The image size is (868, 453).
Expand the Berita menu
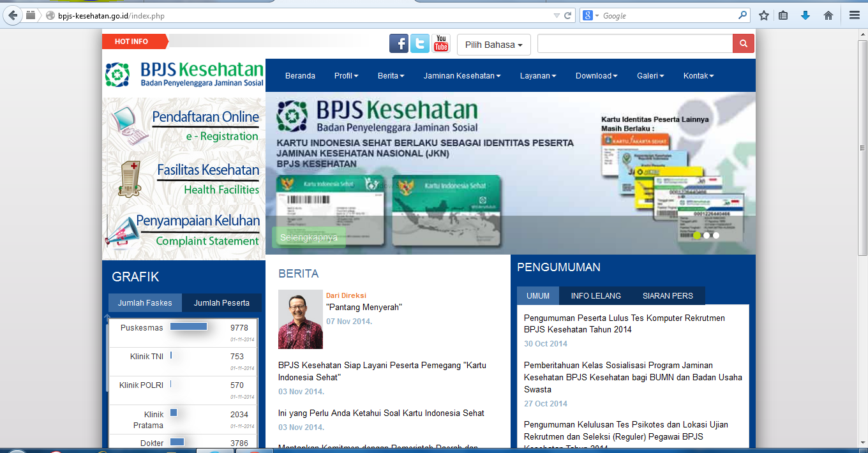pos(391,75)
